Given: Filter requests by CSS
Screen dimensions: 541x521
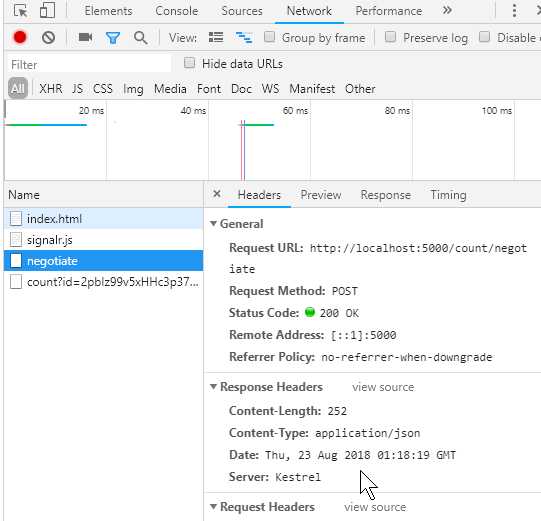Looking at the screenshot, I should click(x=103, y=89).
